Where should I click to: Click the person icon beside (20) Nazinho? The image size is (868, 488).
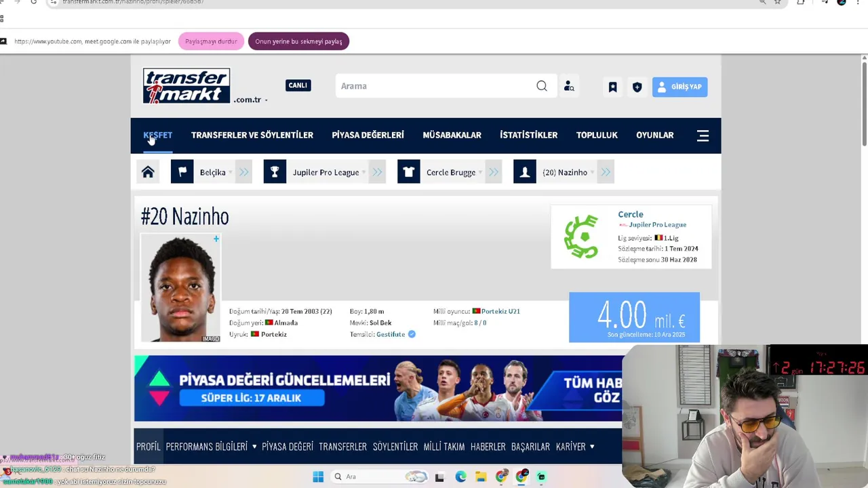tap(524, 172)
